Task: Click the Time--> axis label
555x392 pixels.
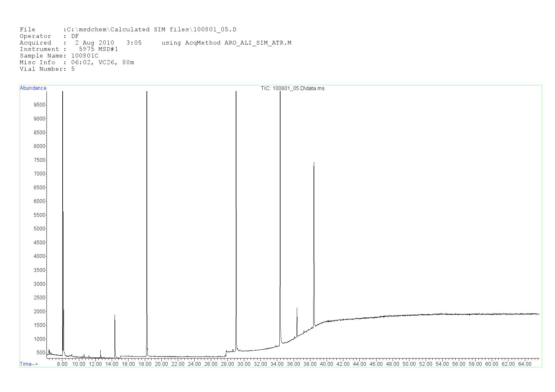Action: point(29,364)
